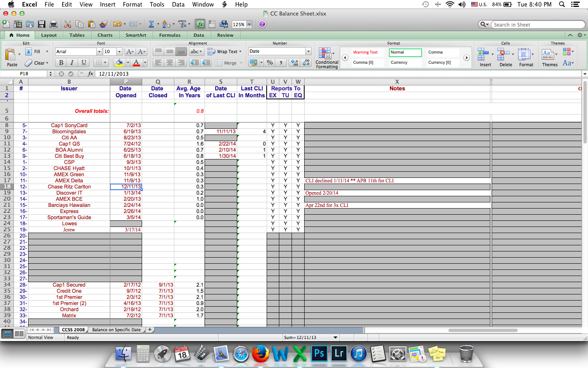588x368 pixels.
Task: Click the AutoSum sigma icon
Action: tap(151, 24)
